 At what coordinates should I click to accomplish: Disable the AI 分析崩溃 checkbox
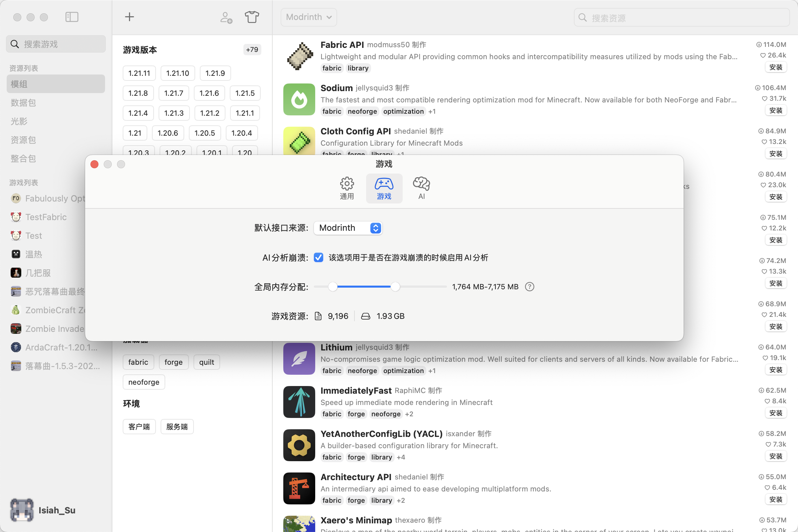318,257
